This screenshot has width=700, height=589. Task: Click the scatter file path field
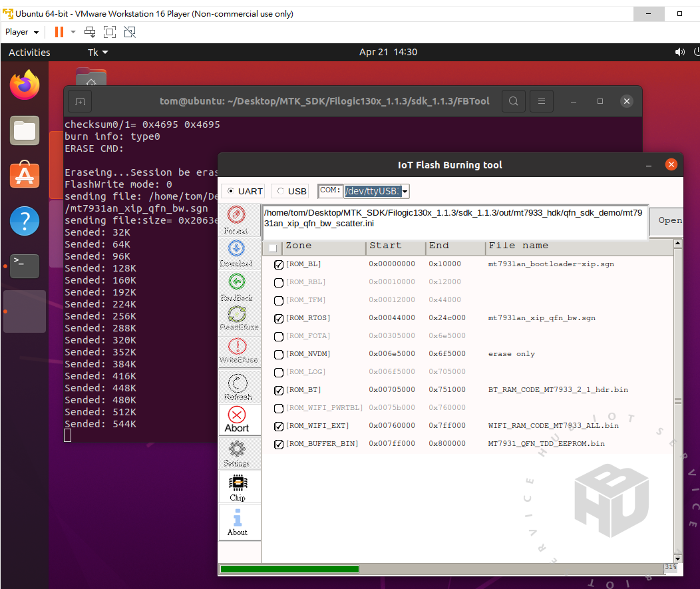pos(454,222)
